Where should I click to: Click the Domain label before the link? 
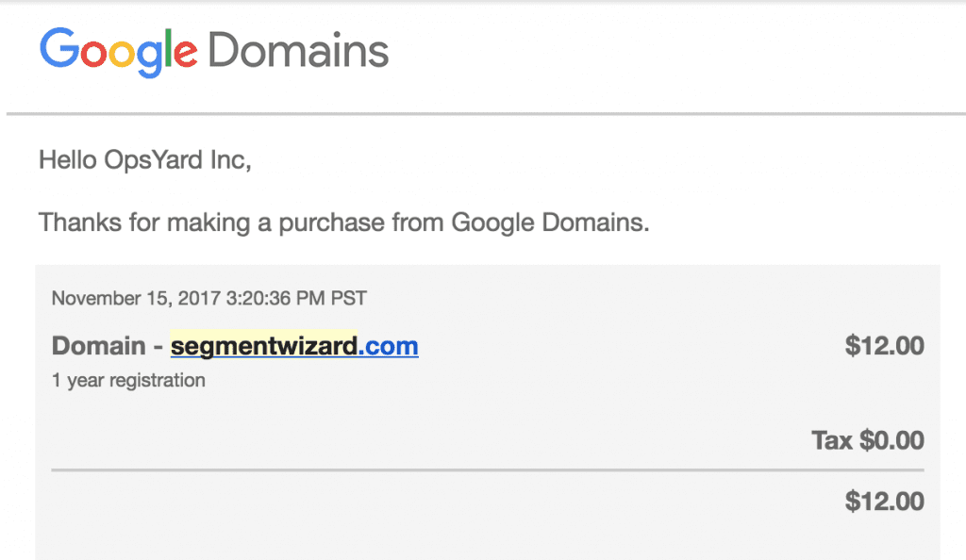tap(98, 346)
